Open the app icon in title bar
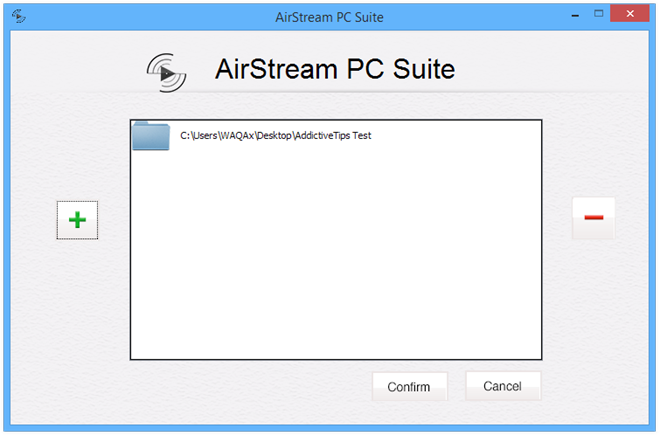Viewport: 660px width, 435px height. coord(19,16)
